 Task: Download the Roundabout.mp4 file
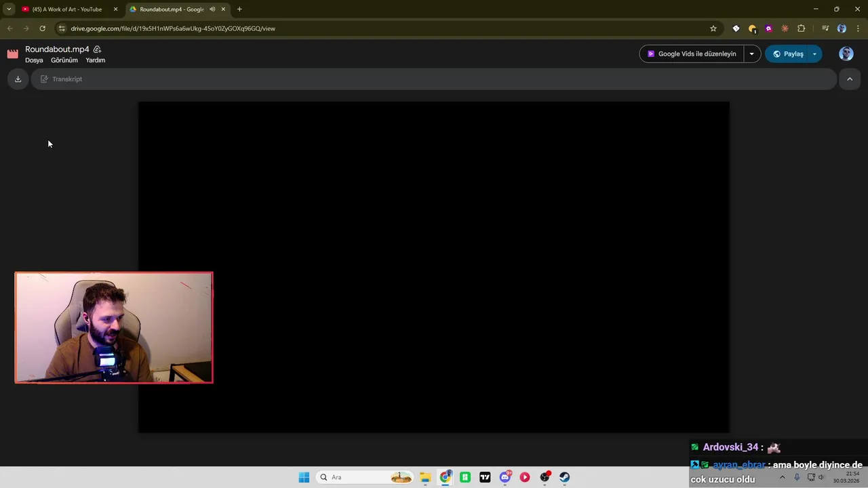tap(18, 79)
